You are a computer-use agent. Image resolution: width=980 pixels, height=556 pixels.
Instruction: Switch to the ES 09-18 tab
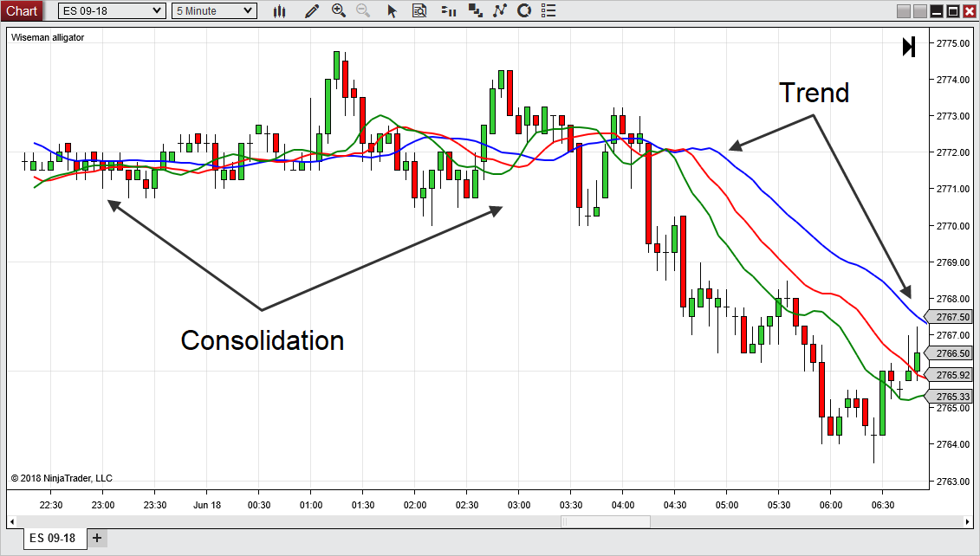pyautogui.click(x=53, y=538)
